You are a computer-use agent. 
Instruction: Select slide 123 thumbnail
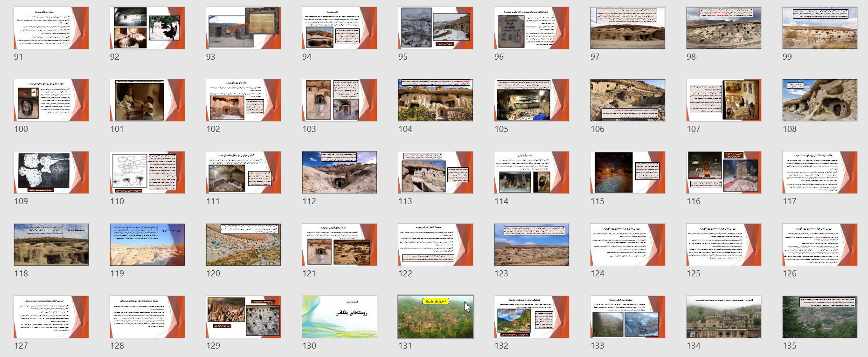coord(532,245)
